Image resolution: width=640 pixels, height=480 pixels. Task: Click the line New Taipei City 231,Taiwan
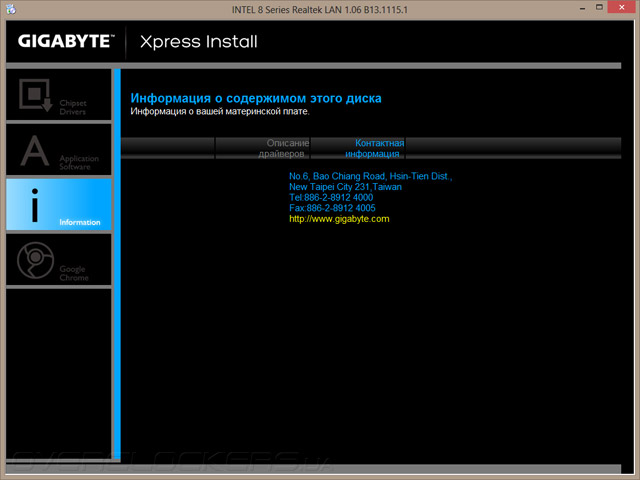(345, 187)
